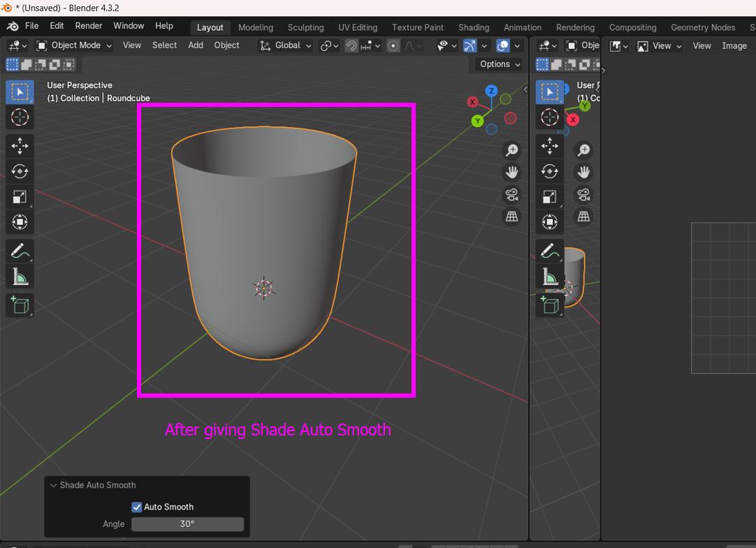Viewport: 756px width, 548px height.
Task: Toggle proportional editing in main viewport header
Action: coord(393,46)
